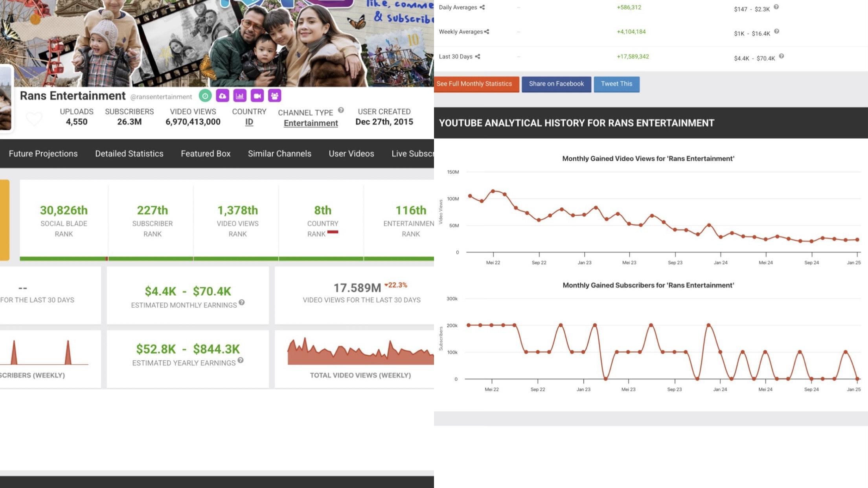Open the purple bar chart statistics icon
868x488 pixels.
240,95
